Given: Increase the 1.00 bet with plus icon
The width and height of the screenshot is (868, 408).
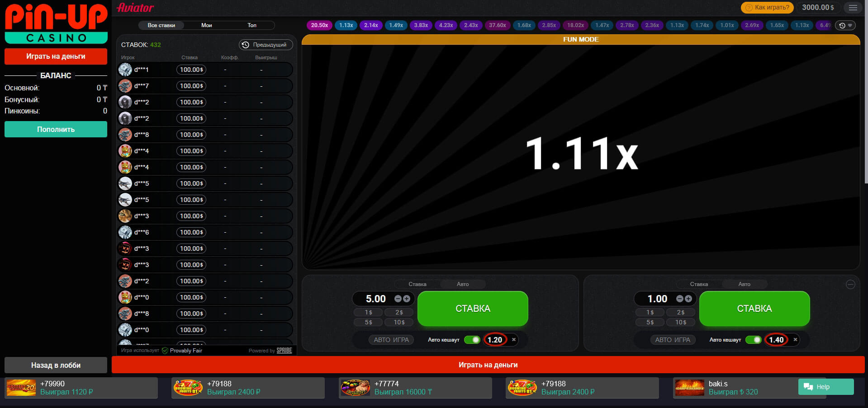Looking at the screenshot, I should click(688, 299).
